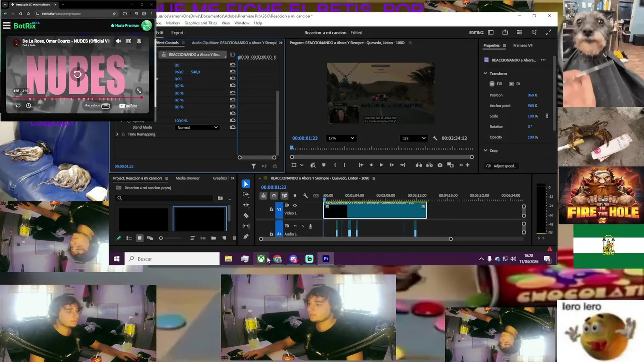Switch to Frame.io V4 tab
The image size is (644, 362).
523,45
